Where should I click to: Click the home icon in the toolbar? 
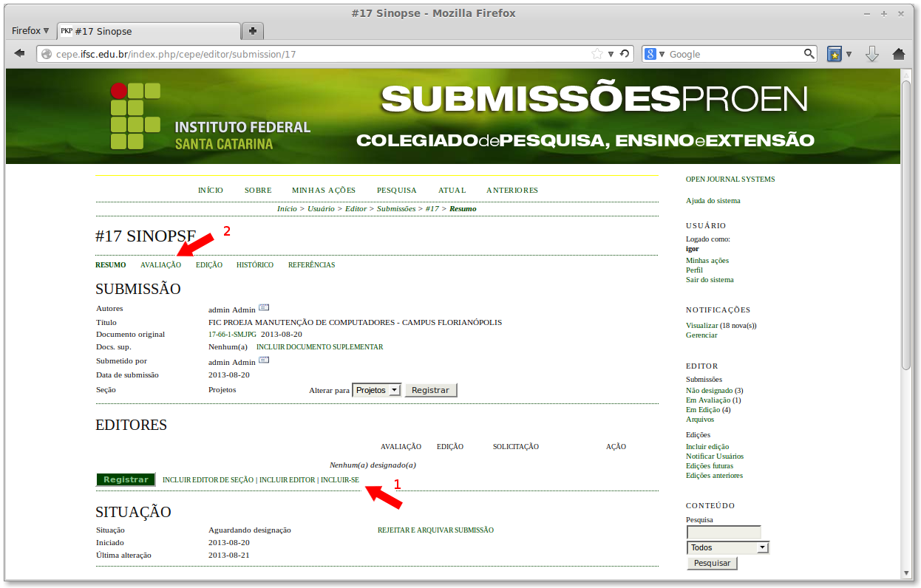[897, 54]
